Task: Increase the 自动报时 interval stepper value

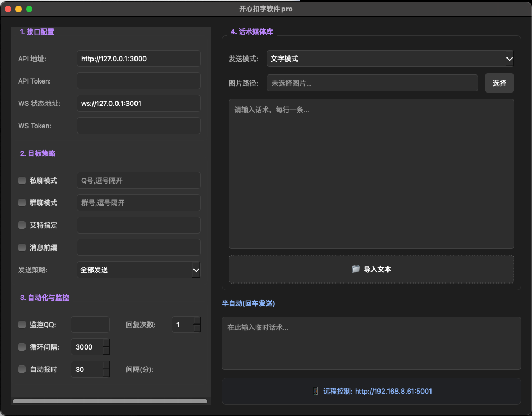Action: pyautogui.click(x=106, y=365)
